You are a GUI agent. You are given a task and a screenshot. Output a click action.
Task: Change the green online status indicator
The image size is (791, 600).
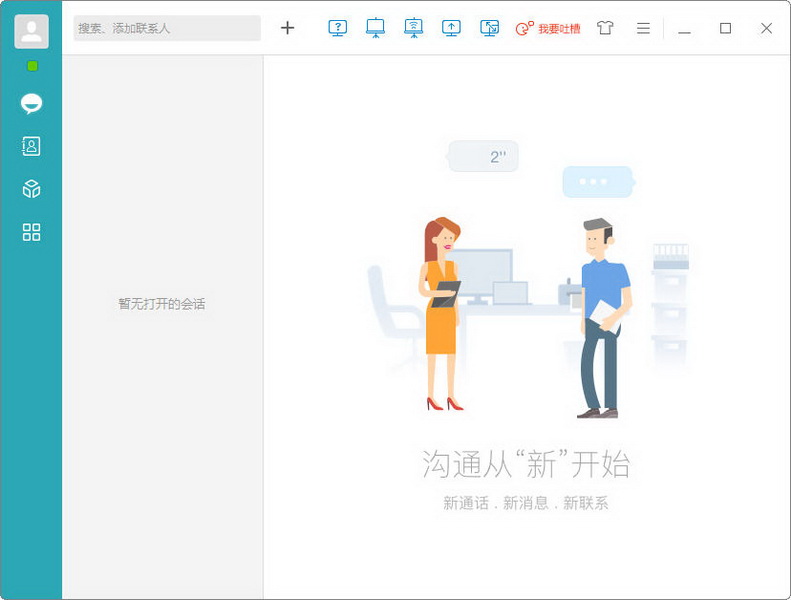[x=32, y=66]
